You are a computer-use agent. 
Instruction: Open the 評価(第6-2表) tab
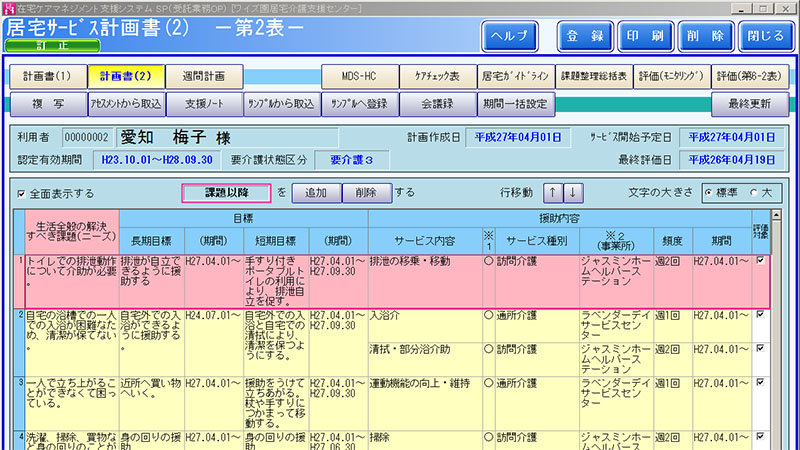tap(750, 77)
